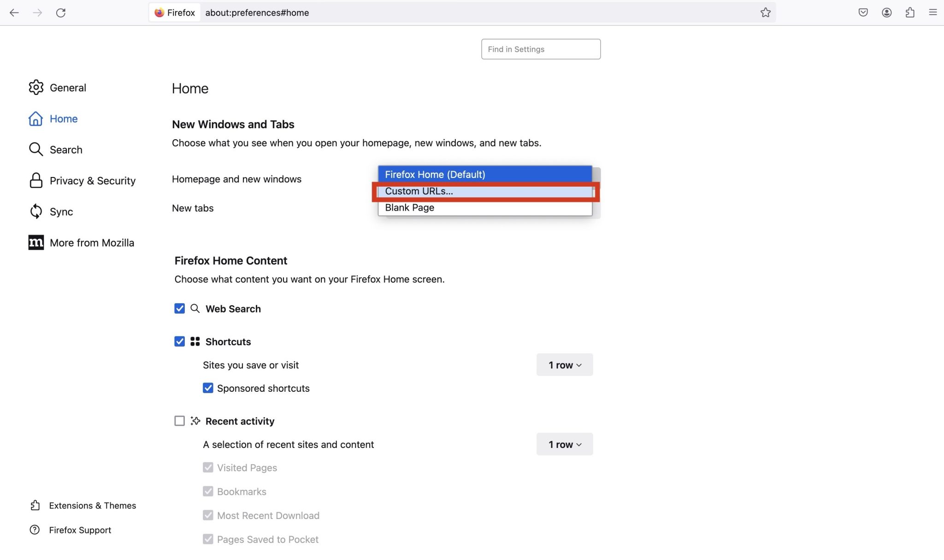This screenshot has width=944, height=560.
Task: Open the Extensions puzzle icon in toolbar
Action: pyautogui.click(x=910, y=12)
